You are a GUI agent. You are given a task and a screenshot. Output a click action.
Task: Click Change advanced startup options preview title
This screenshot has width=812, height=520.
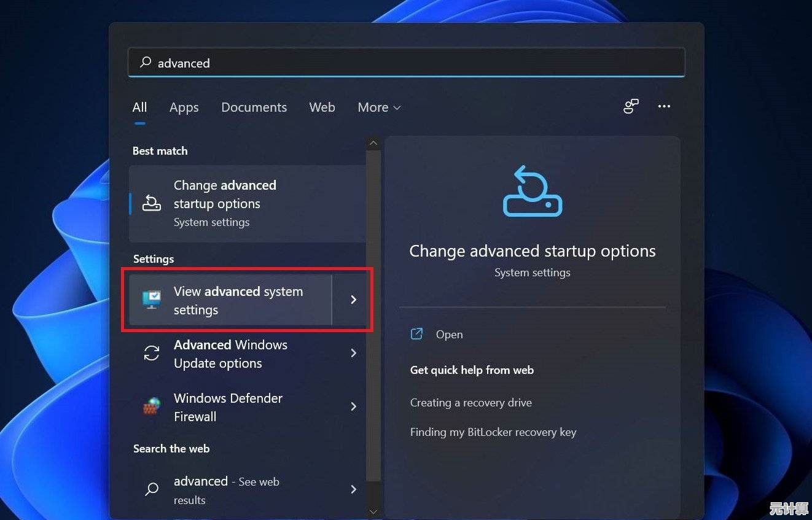click(x=533, y=251)
